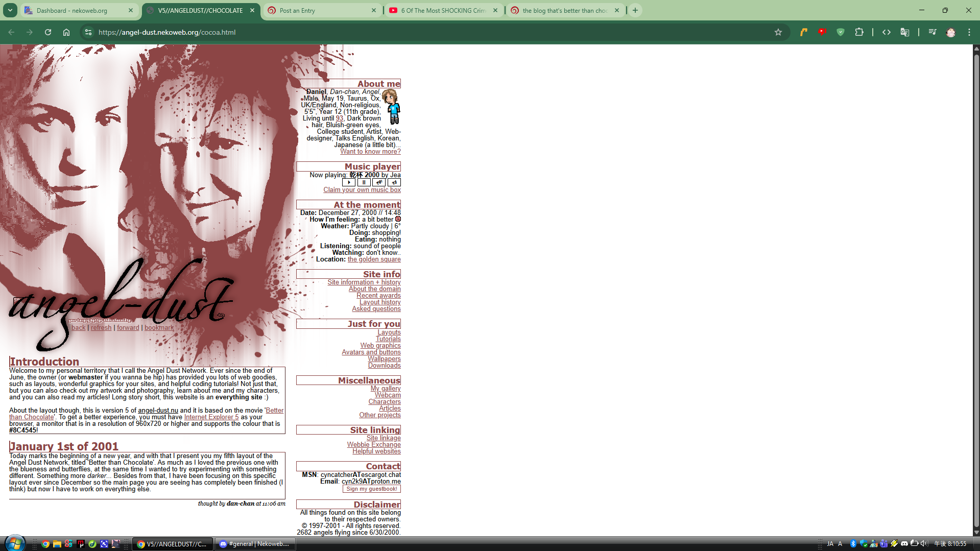This screenshot has width=980, height=551.
Task: Open the media playback controls in Chrome
Action: coord(931,32)
